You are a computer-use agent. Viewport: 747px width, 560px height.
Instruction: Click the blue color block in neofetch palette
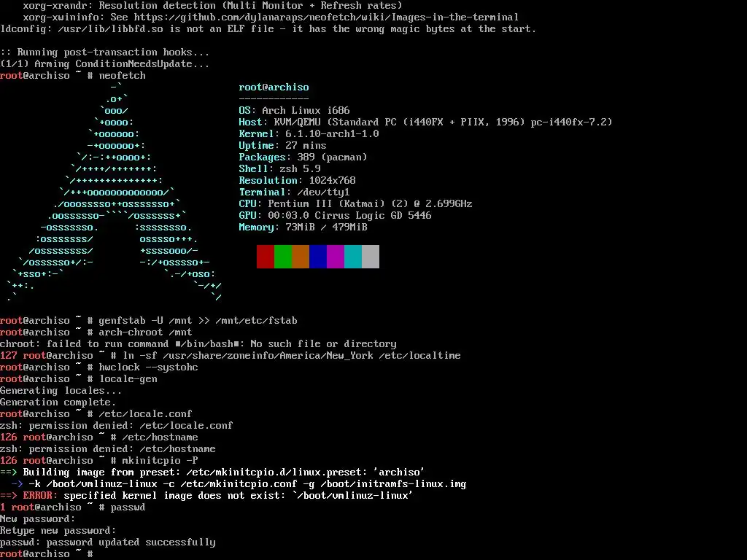(318, 257)
